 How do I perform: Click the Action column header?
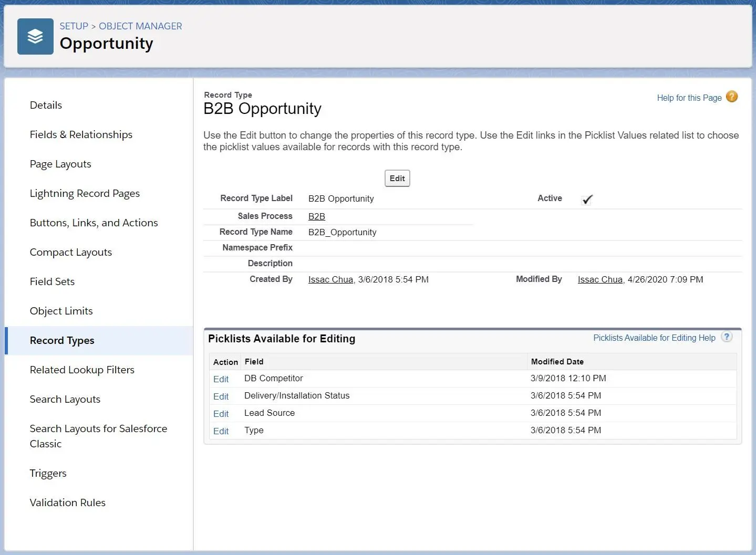pyautogui.click(x=225, y=362)
